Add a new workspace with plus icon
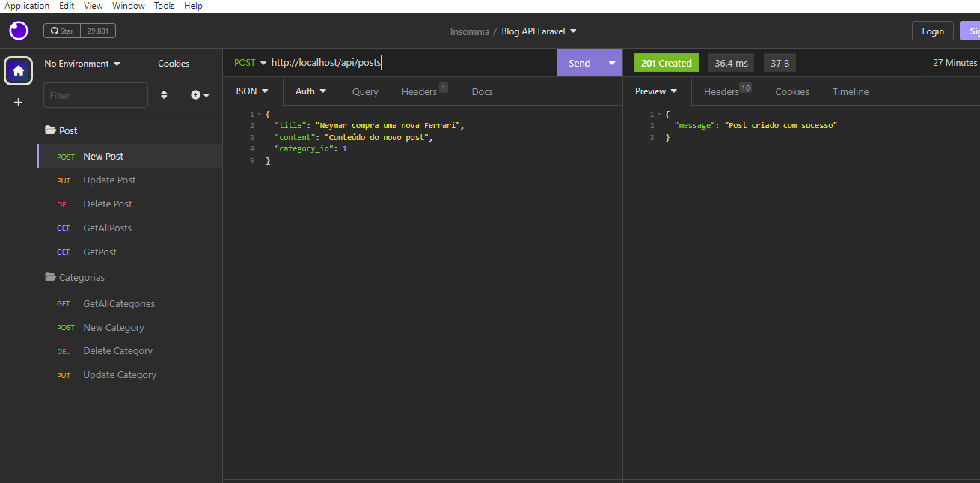 pyautogui.click(x=19, y=102)
